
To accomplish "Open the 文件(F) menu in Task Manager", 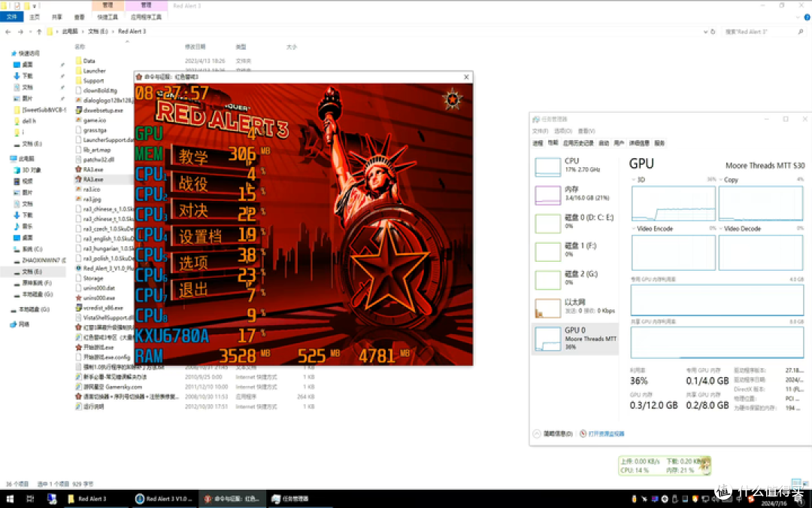I will pyautogui.click(x=540, y=131).
